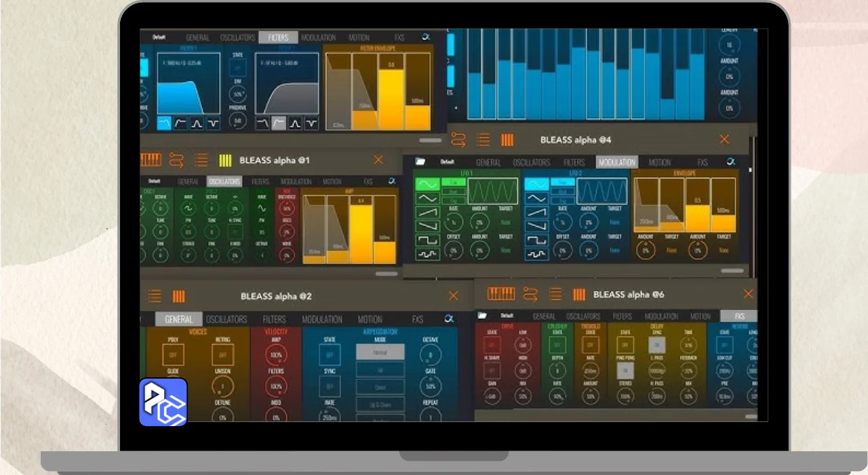Open Default preset name in alpha @6 window
The height and width of the screenshot is (475, 868).
(507, 316)
